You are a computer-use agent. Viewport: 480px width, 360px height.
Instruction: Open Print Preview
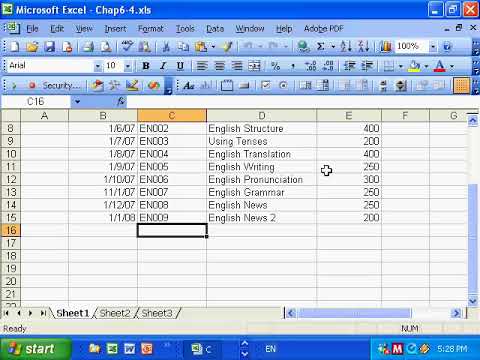(x=106, y=46)
